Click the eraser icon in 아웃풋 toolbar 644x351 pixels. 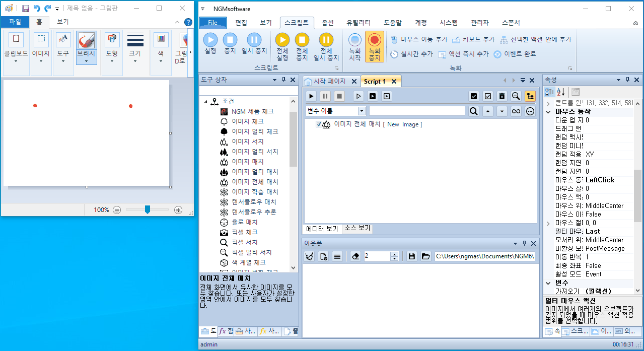355,256
